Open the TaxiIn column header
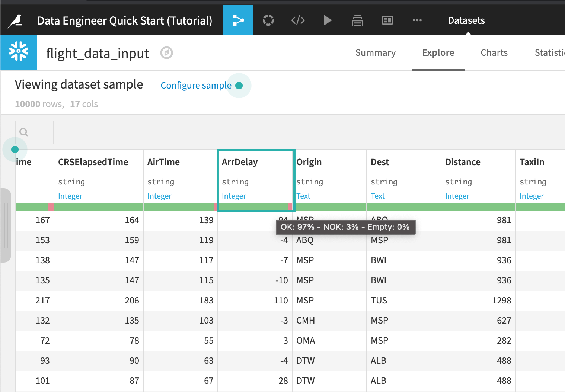The height and width of the screenshot is (392, 565). pos(532,162)
